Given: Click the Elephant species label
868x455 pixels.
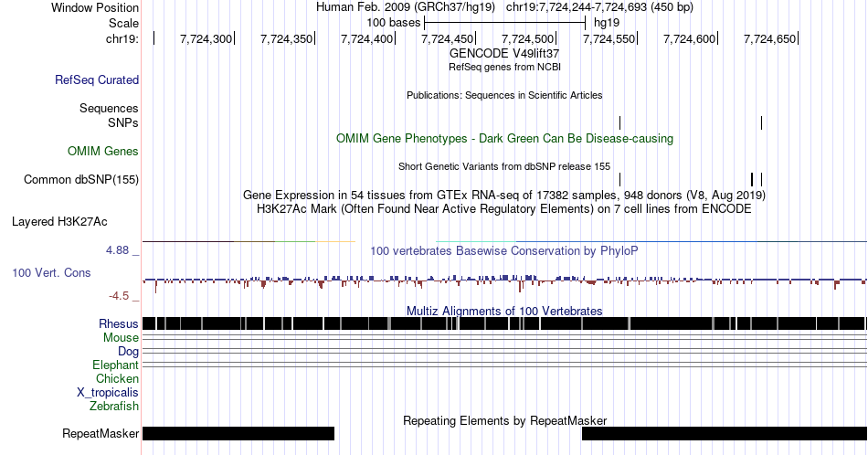Looking at the screenshot, I should [x=115, y=365].
